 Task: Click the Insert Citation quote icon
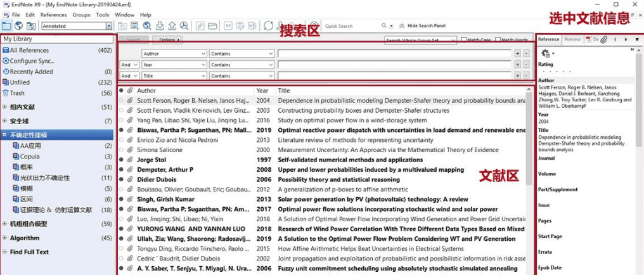[228, 26]
